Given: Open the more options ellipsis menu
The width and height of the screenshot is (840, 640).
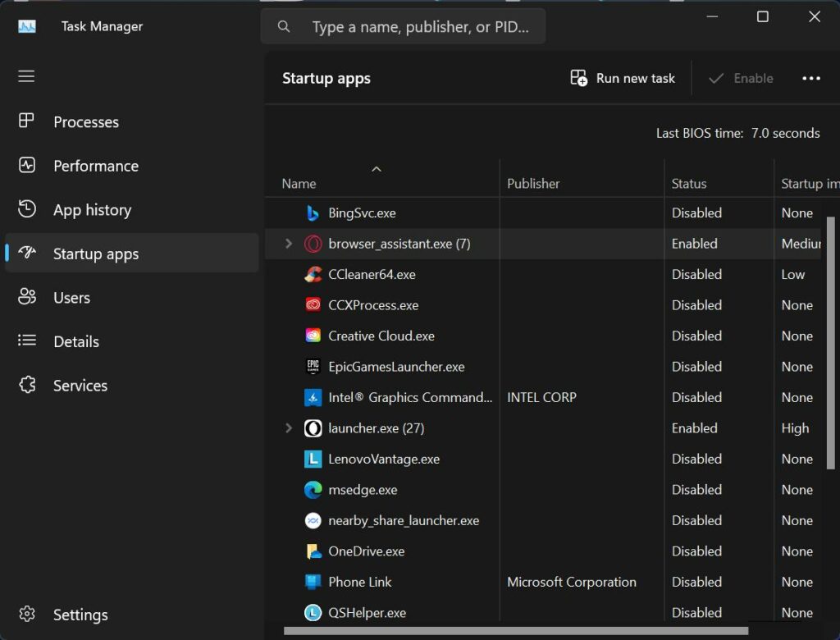Looking at the screenshot, I should pos(811,77).
